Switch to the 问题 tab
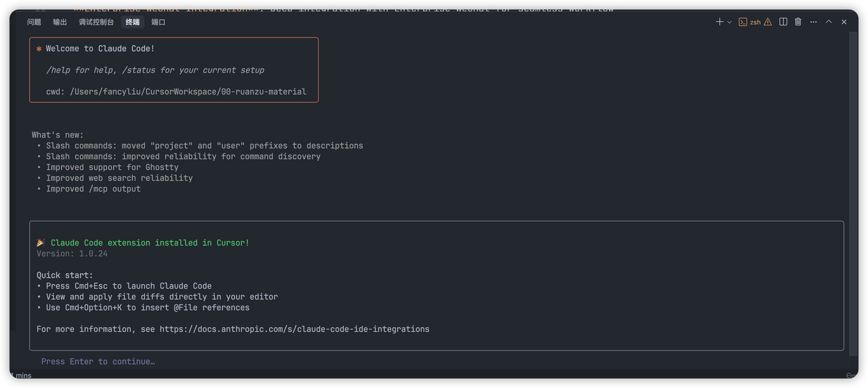 pos(34,22)
